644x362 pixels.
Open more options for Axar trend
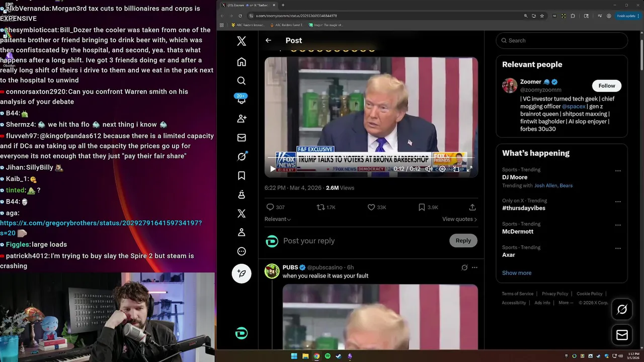pyautogui.click(x=618, y=248)
